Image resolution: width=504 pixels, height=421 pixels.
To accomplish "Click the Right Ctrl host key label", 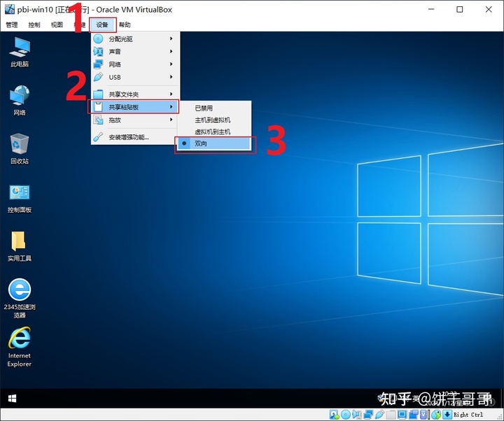I will pos(468,415).
